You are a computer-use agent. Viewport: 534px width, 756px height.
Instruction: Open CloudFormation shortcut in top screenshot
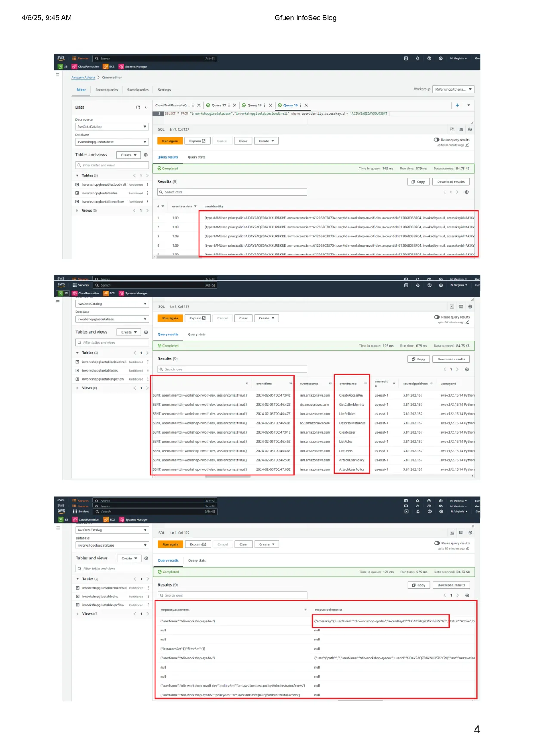coord(85,66)
